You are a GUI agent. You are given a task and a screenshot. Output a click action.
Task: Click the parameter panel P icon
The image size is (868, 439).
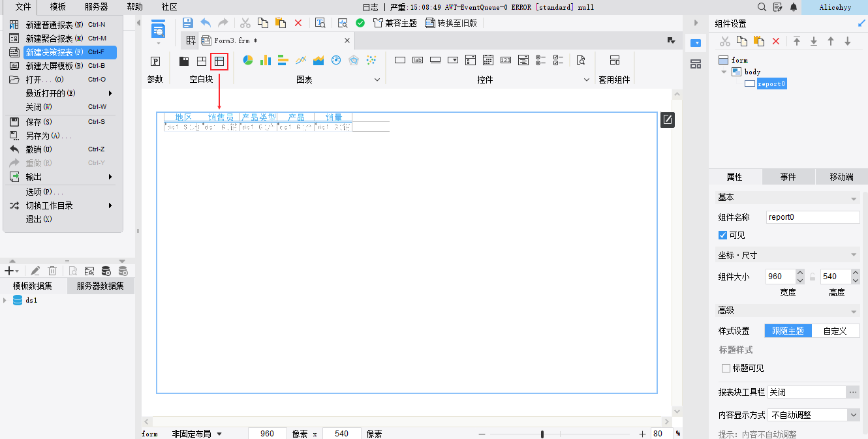tap(155, 61)
